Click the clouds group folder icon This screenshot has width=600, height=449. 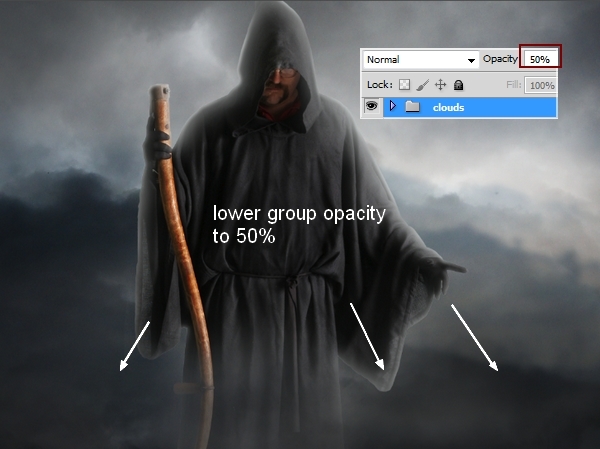412,107
